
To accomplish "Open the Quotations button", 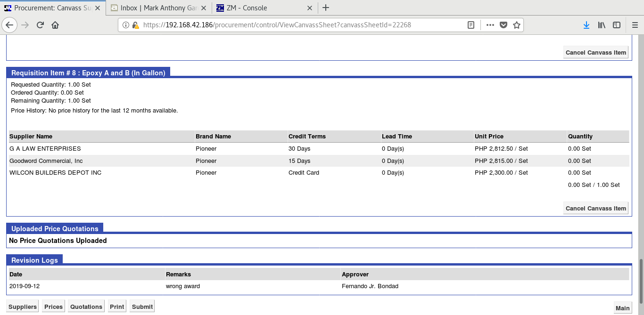I will (x=86, y=307).
